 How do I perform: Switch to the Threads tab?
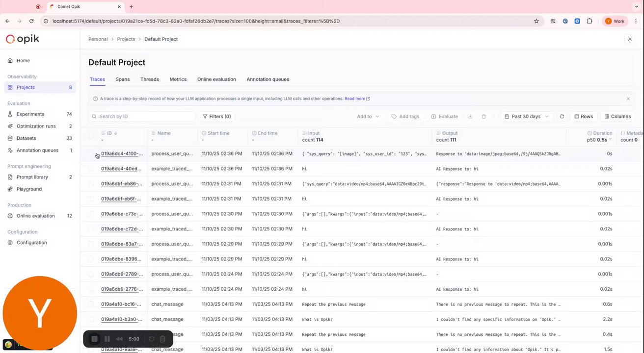(x=150, y=79)
